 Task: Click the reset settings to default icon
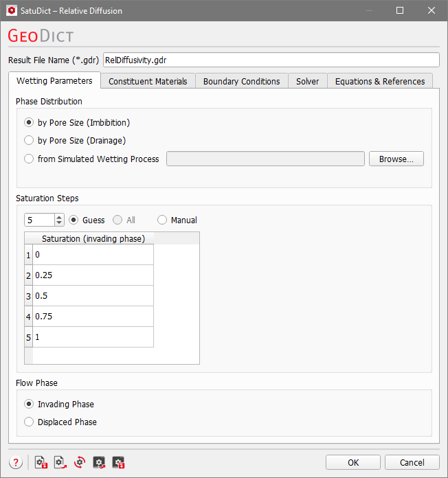(x=80, y=462)
